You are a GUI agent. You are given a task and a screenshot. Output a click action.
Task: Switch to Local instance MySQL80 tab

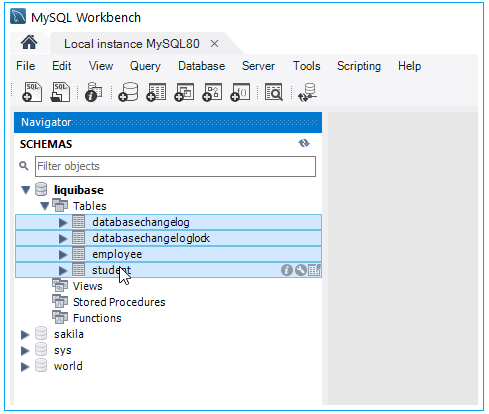coord(132,44)
